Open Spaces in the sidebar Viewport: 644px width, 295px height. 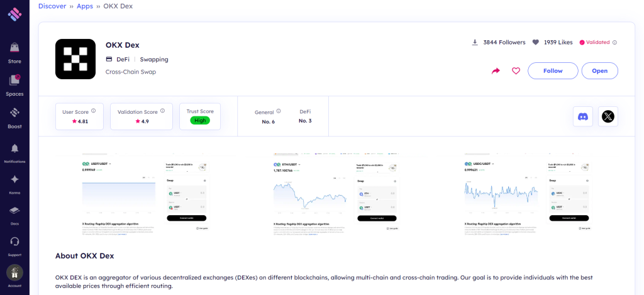pyautogui.click(x=14, y=81)
